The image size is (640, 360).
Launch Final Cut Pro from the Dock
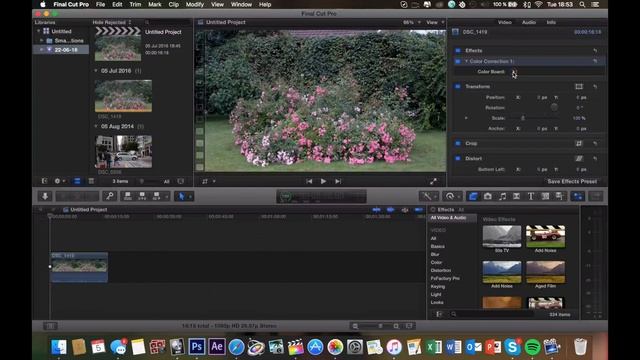(x=296, y=347)
